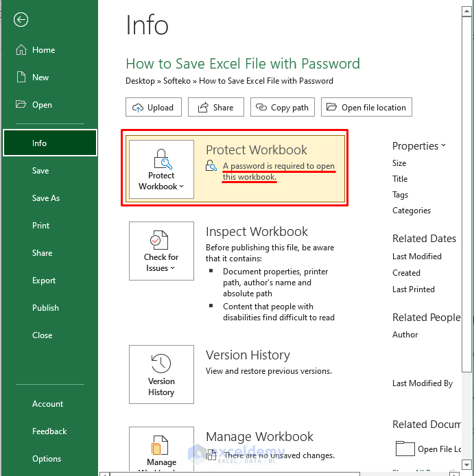Image resolution: width=474 pixels, height=476 pixels.
Task: Click the back arrow icon
Action: (x=21, y=20)
